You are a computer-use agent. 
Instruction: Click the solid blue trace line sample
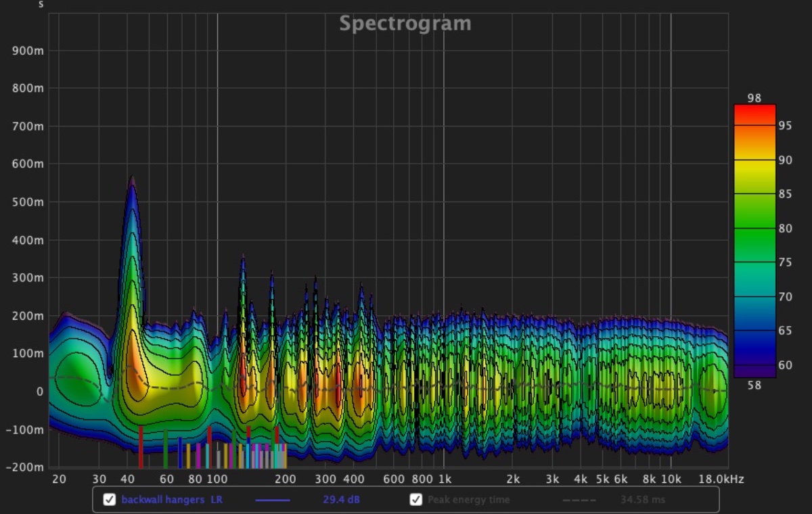[273, 500]
